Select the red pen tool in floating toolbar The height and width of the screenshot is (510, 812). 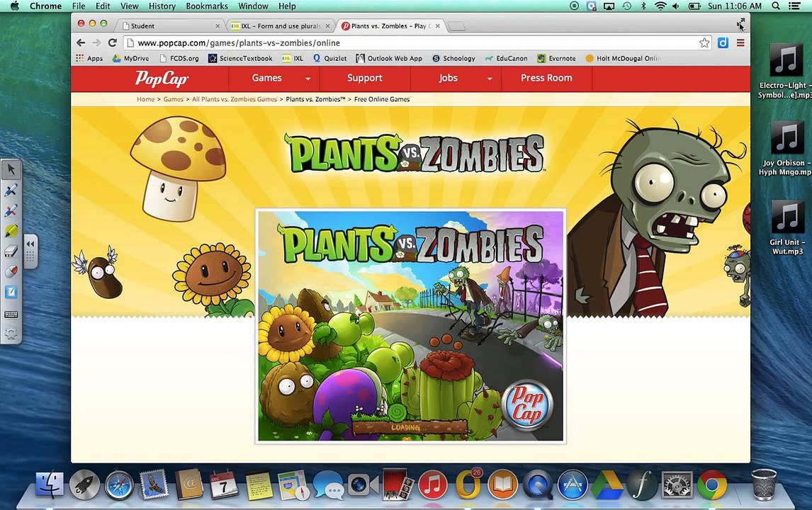(x=11, y=211)
